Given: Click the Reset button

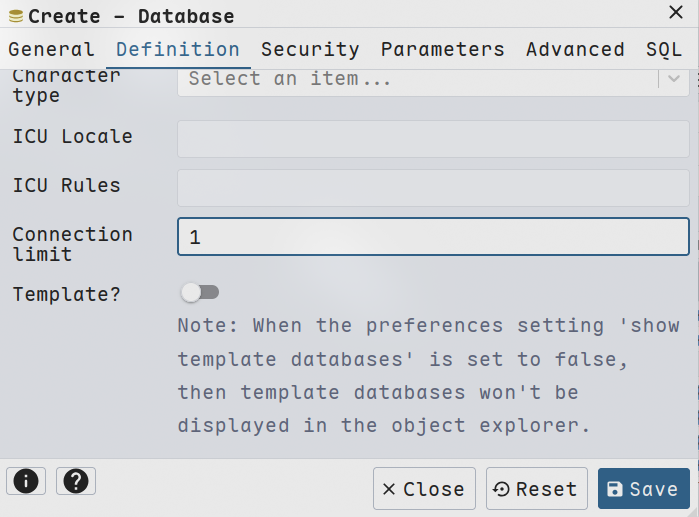Looking at the screenshot, I should pyautogui.click(x=536, y=489).
